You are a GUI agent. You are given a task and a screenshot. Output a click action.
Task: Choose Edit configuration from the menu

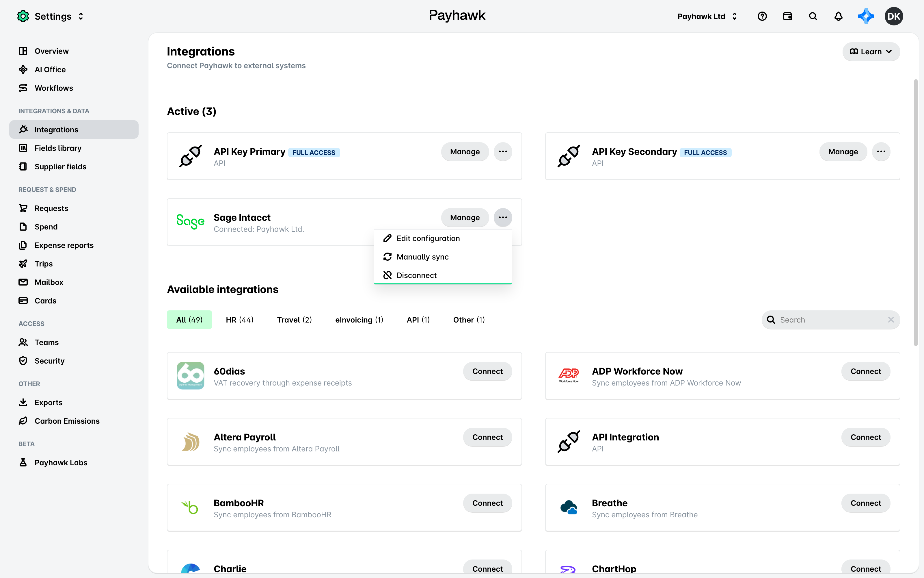tap(443, 238)
